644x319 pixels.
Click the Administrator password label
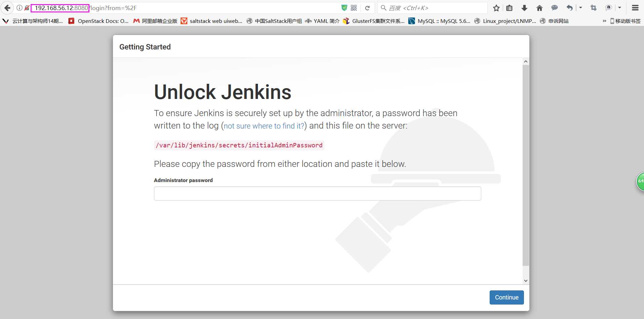pos(183,180)
